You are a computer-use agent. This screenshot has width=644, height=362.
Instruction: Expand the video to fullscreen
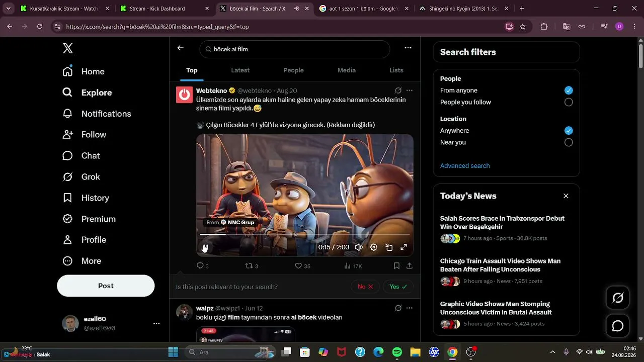(404, 247)
